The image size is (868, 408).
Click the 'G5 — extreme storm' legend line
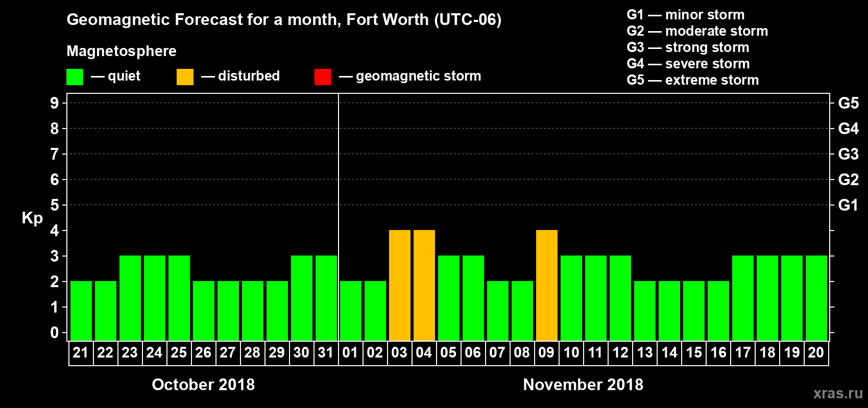point(693,80)
